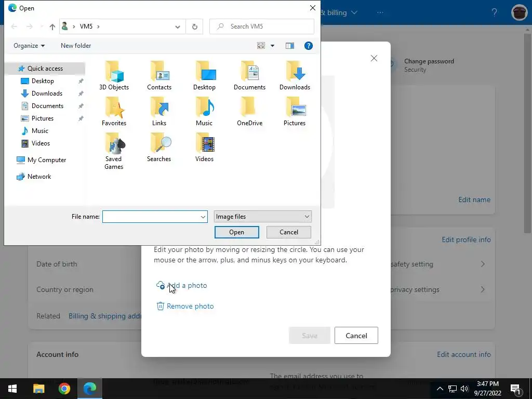Open the Pictures folder in file list
The height and width of the screenshot is (399, 532).
[x=295, y=112]
